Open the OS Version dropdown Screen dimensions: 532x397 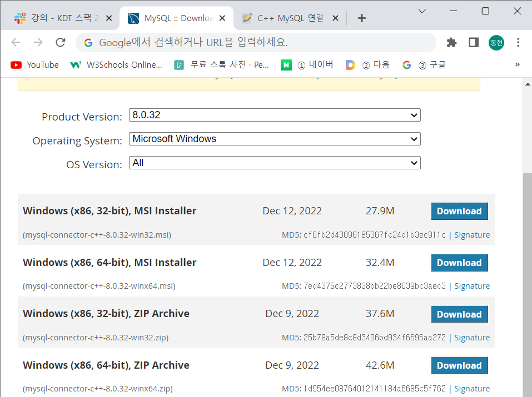[275, 163]
